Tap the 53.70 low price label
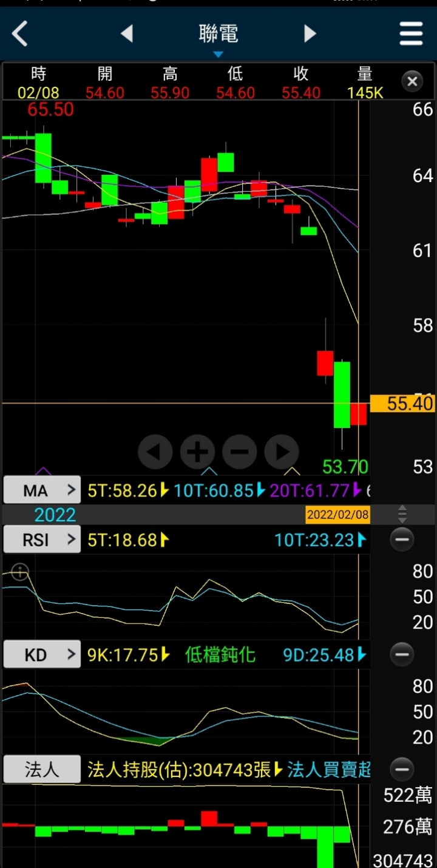 (345, 467)
